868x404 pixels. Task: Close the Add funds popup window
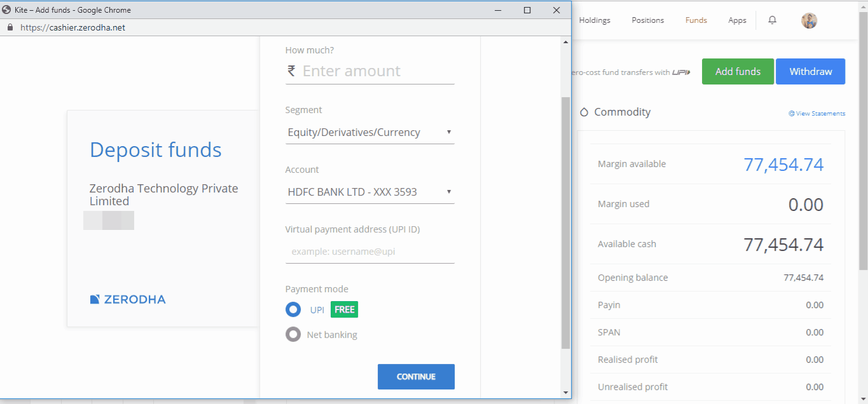click(x=556, y=10)
